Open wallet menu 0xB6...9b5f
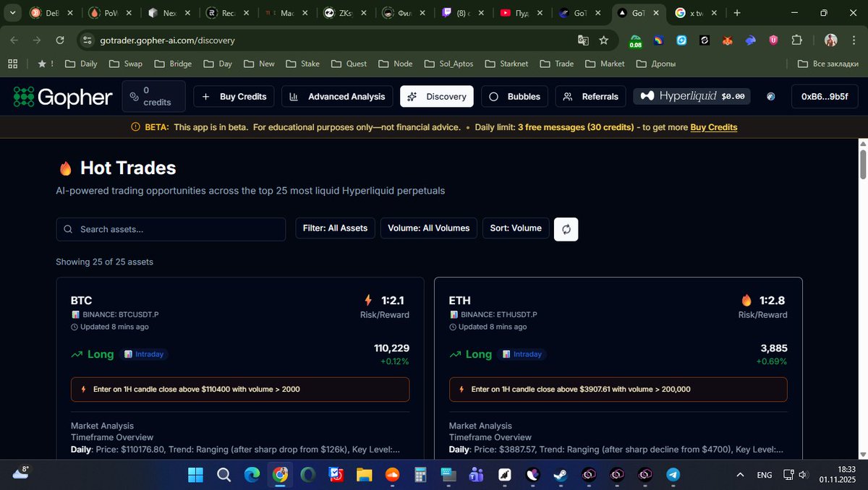 [x=825, y=97]
